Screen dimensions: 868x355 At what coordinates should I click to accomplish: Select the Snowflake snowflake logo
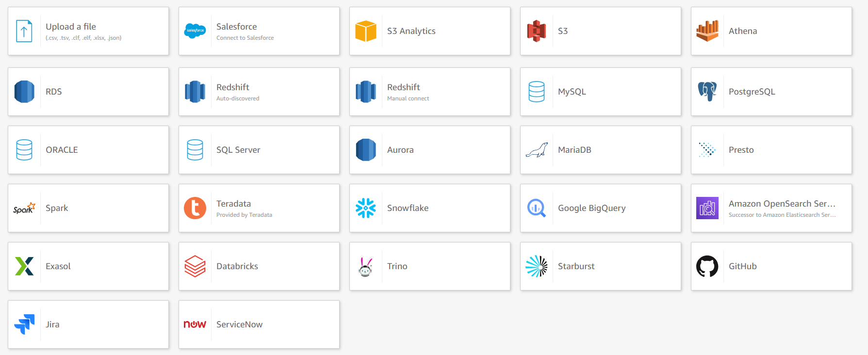[366, 208]
